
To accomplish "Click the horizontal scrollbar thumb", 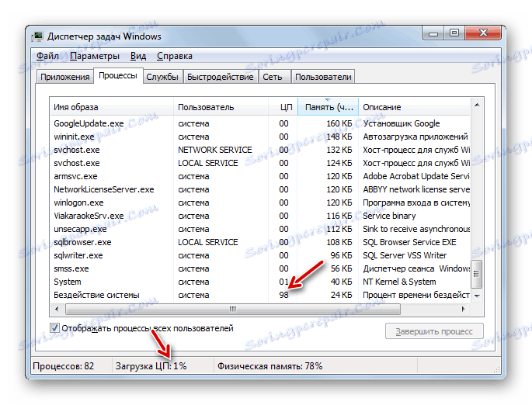I will click(233, 309).
